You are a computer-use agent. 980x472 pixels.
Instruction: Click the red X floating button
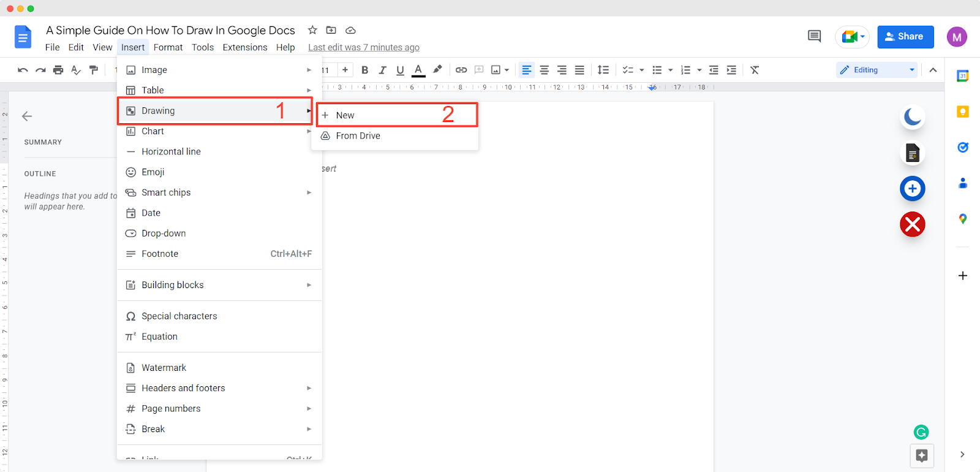click(913, 224)
